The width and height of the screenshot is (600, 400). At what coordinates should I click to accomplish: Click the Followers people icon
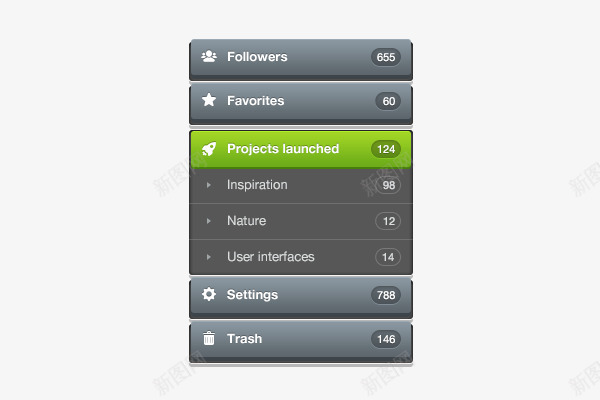click(209, 57)
